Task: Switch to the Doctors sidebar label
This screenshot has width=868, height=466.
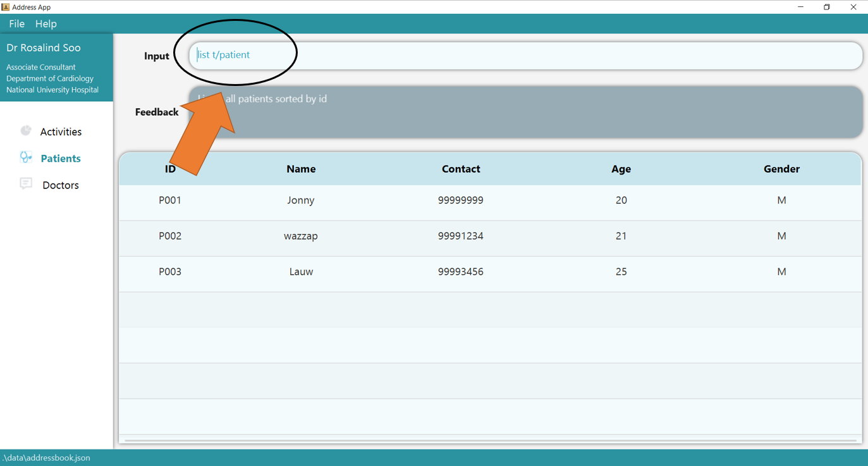Action: pos(61,185)
